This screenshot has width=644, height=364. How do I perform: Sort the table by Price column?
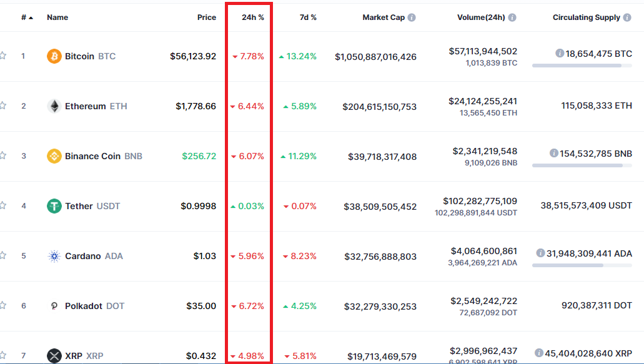[207, 17]
